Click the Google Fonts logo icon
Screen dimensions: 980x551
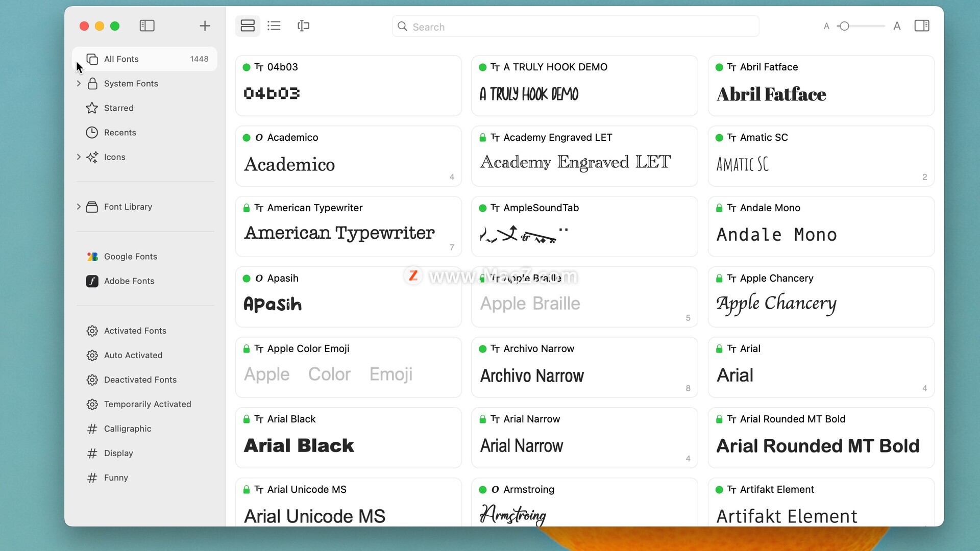(92, 257)
